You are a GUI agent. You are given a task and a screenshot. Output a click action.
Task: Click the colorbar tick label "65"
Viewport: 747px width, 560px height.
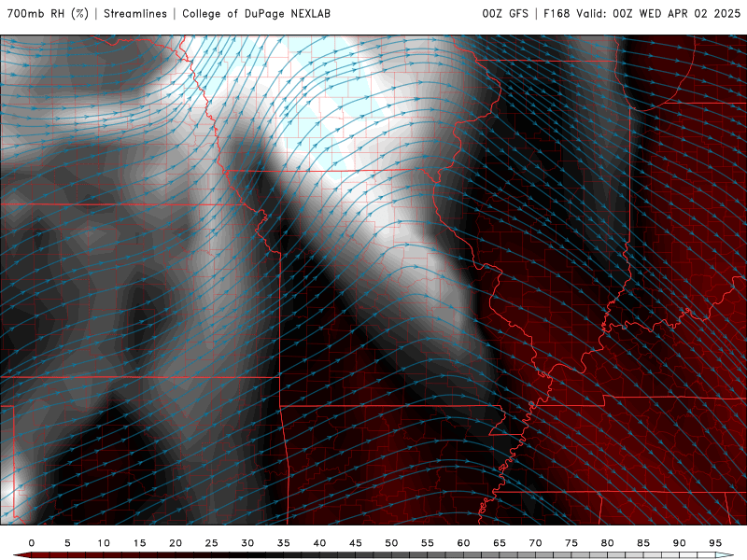click(x=500, y=543)
